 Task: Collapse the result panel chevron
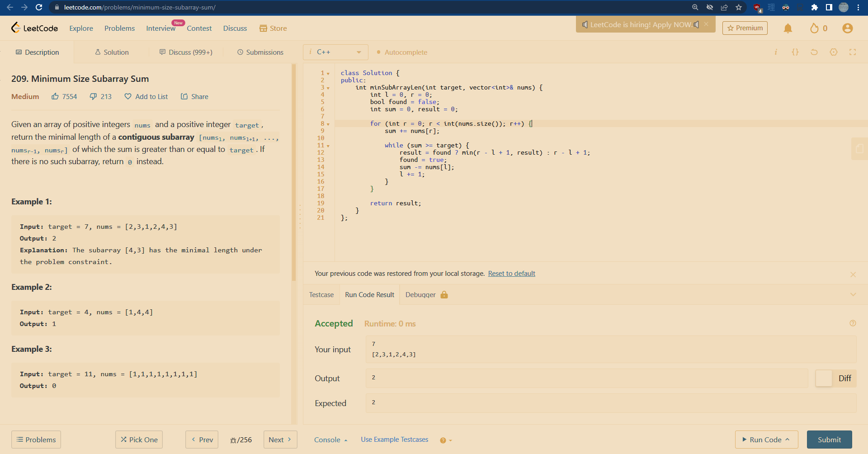[x=853, y=295]
